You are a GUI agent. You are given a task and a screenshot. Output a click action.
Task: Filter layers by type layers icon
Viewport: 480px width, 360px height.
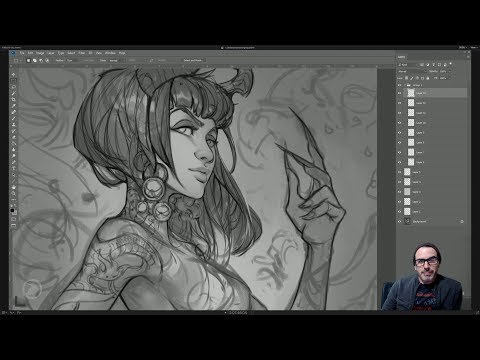coord(434,65)
